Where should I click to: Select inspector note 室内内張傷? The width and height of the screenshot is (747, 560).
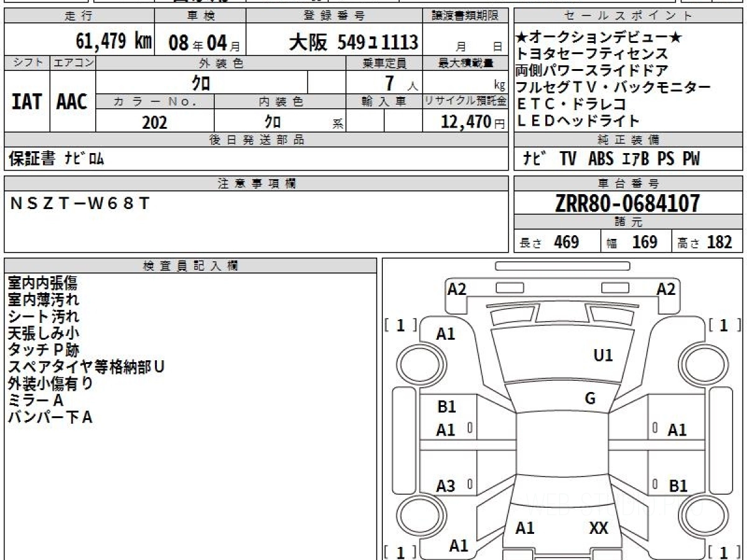point(43,283)
